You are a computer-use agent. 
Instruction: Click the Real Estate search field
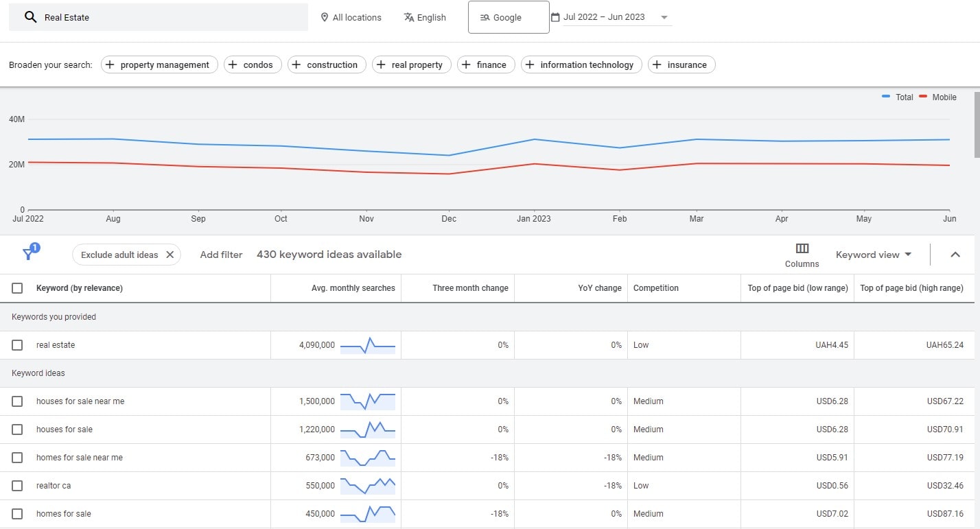pos(159,17)
